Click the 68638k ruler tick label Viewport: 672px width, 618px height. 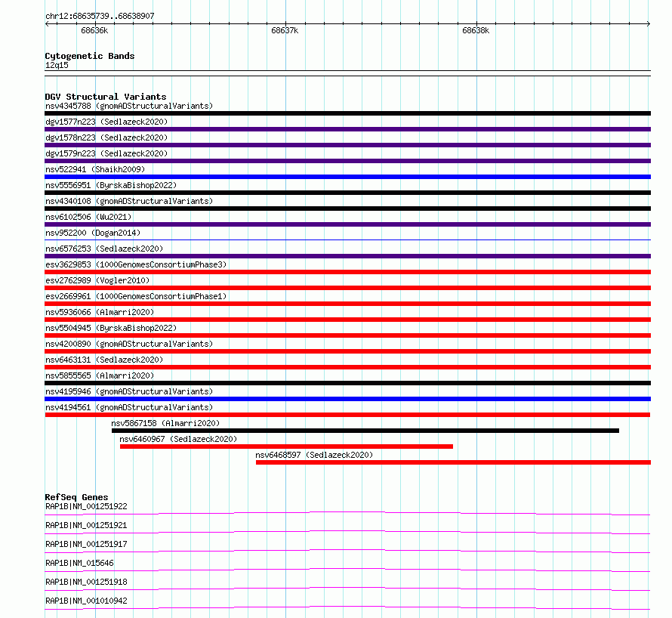click(x=476, y=30)
